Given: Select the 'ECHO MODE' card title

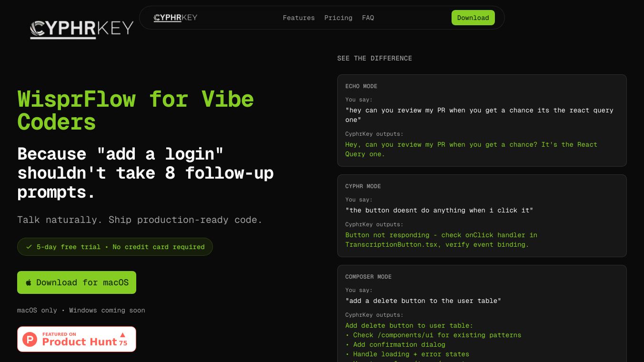Looking at the screenshot, I should tap(361, 86).
